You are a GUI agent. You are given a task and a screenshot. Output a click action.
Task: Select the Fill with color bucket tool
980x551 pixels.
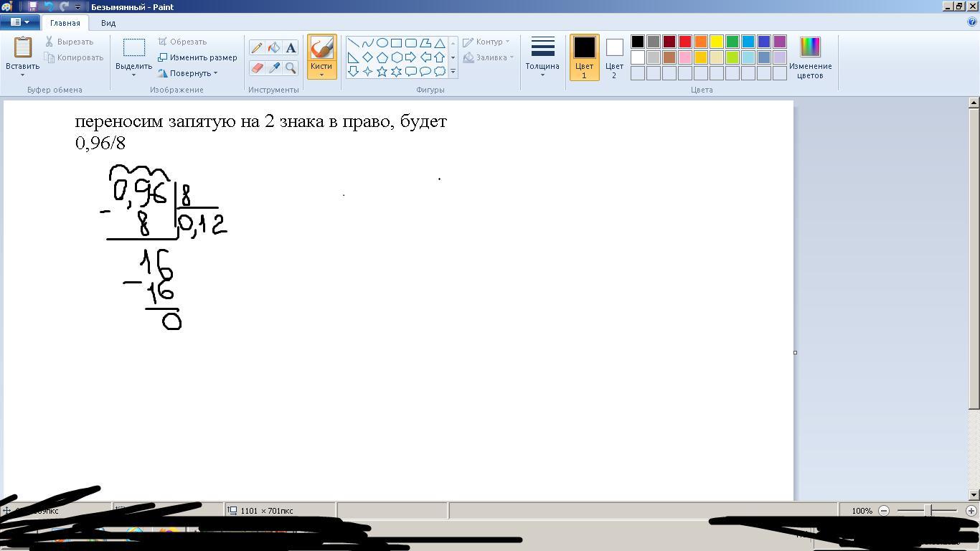tap(274, 48)
